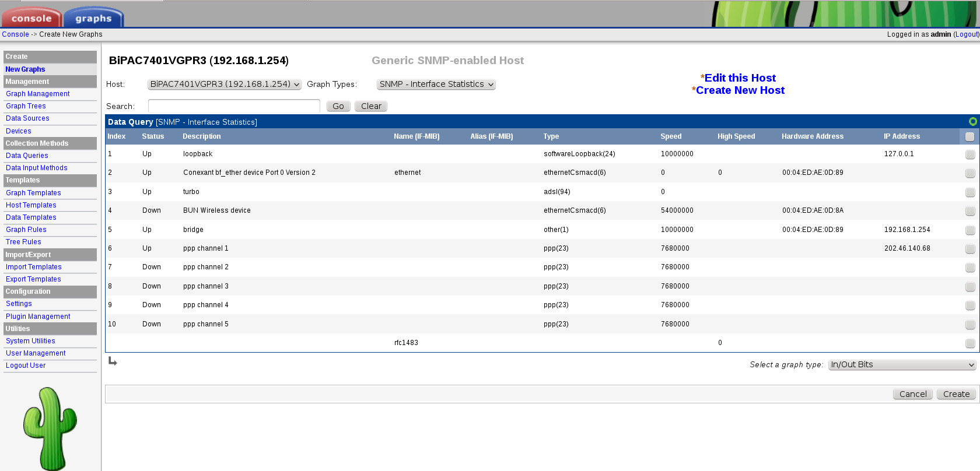Open the Graph Types dropdown
980x471 pixels.
(436, 84)
